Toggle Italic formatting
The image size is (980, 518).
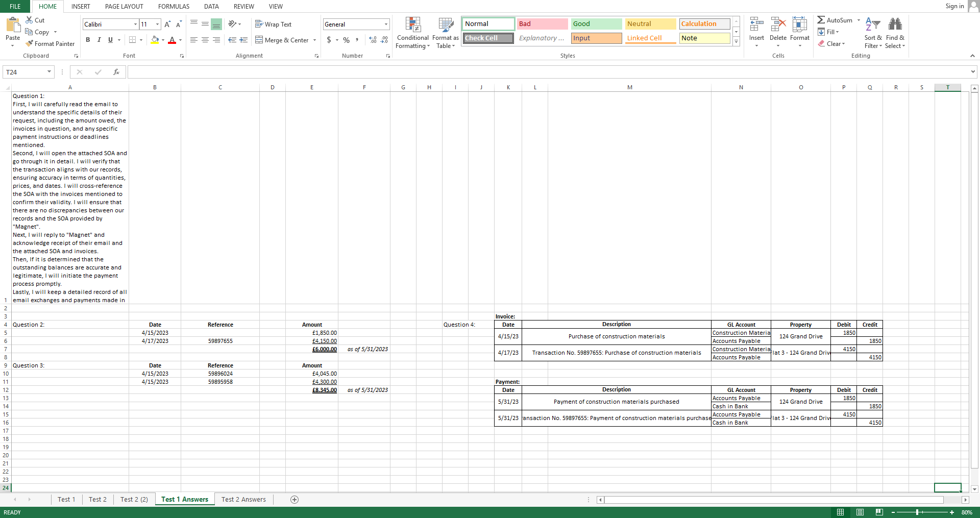click(x=99, y=40)
